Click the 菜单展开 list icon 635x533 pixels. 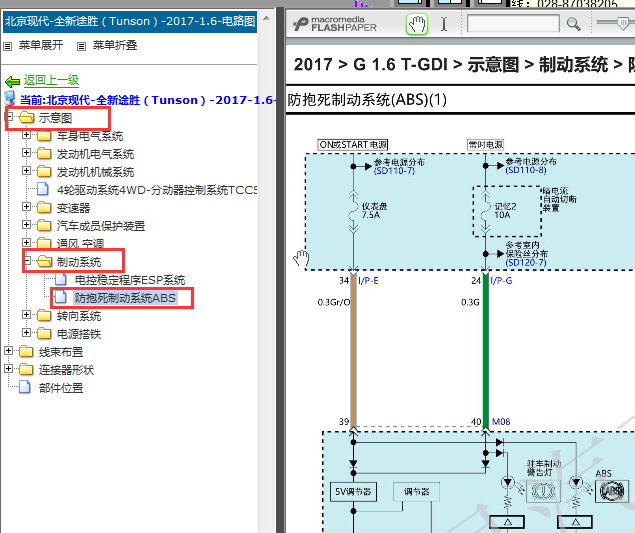[8, 46]
